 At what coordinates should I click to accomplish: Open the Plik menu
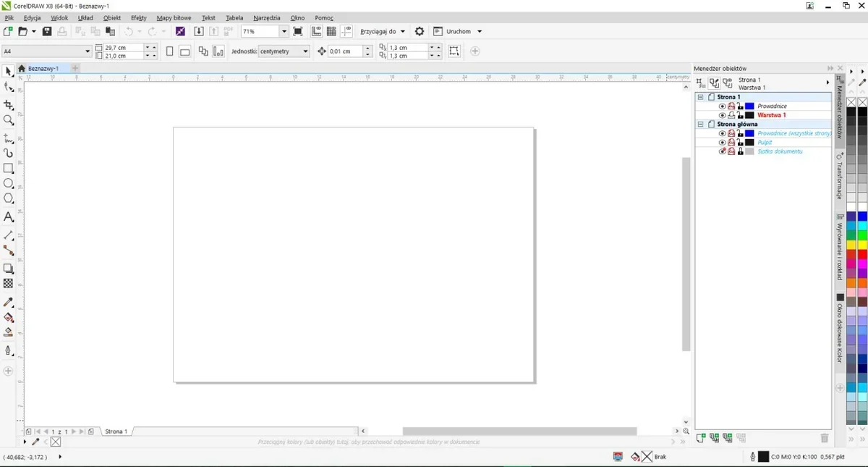(x=9, y=17)
